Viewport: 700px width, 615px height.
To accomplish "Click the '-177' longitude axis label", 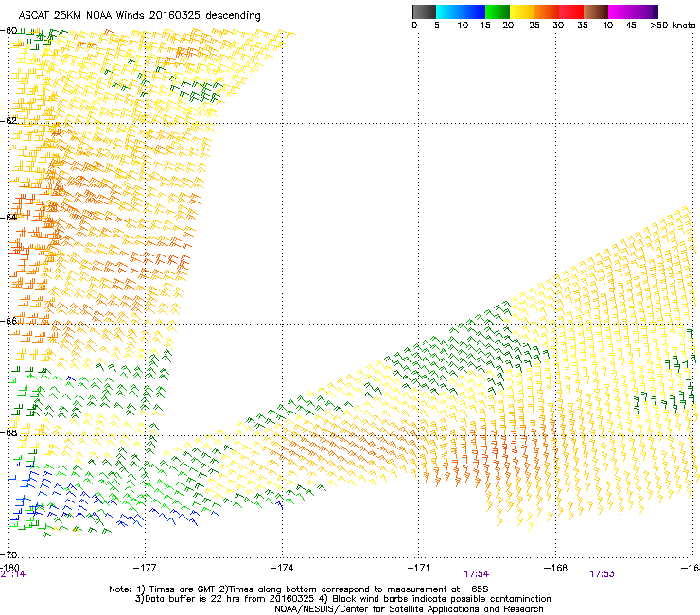I will pyautogui.click(x=145, y=568).
